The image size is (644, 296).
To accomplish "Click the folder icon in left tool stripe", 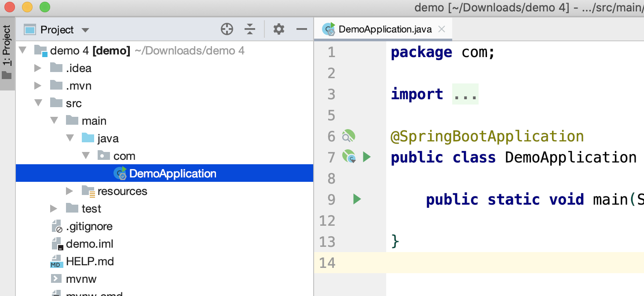I will click(x=7, y=76).
